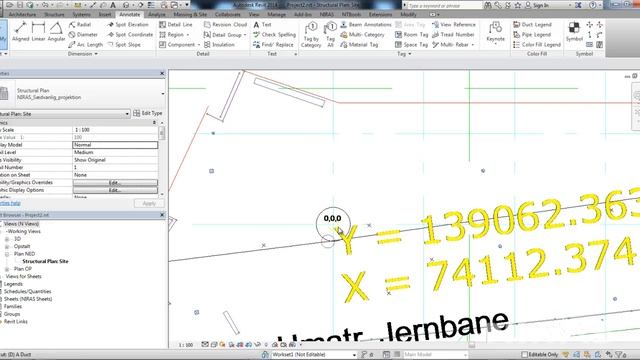Click Tag by Category tool
This screenshot has height=360, width=640.
pos(311,35)
